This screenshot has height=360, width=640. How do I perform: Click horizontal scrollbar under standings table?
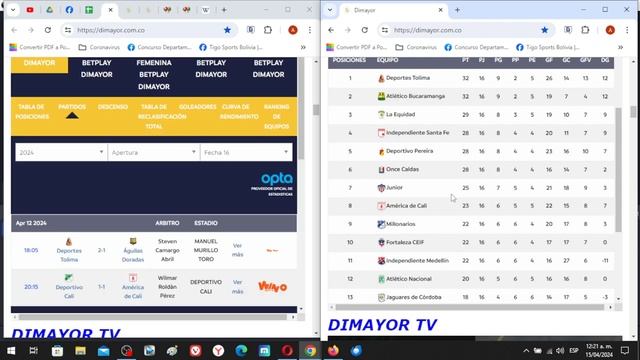pos(469,307)
